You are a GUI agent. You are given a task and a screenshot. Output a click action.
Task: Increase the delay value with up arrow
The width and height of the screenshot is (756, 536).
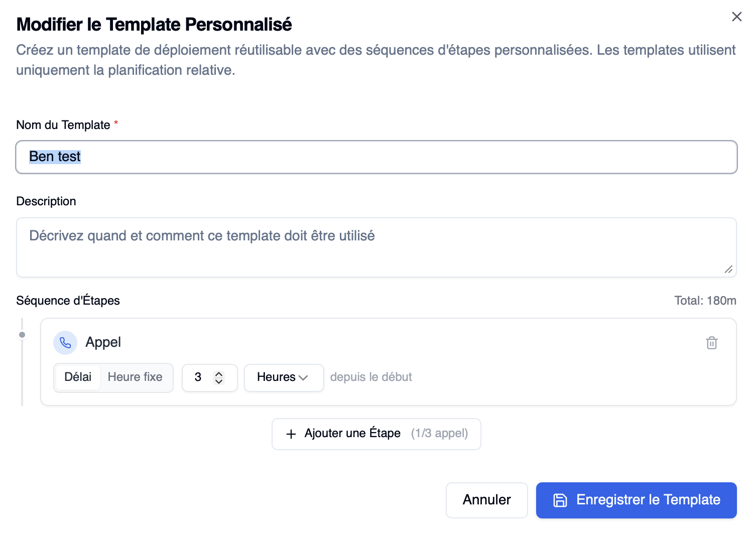click(219, 373)
